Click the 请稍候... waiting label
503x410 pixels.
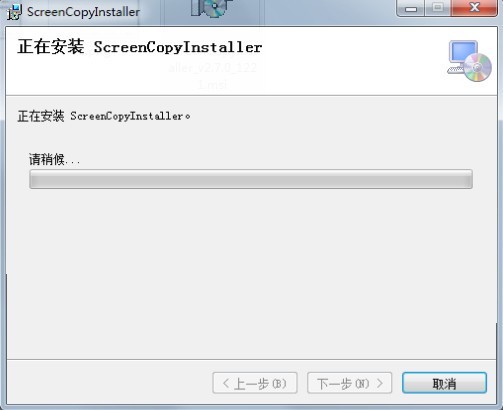(x=54, y=159)
